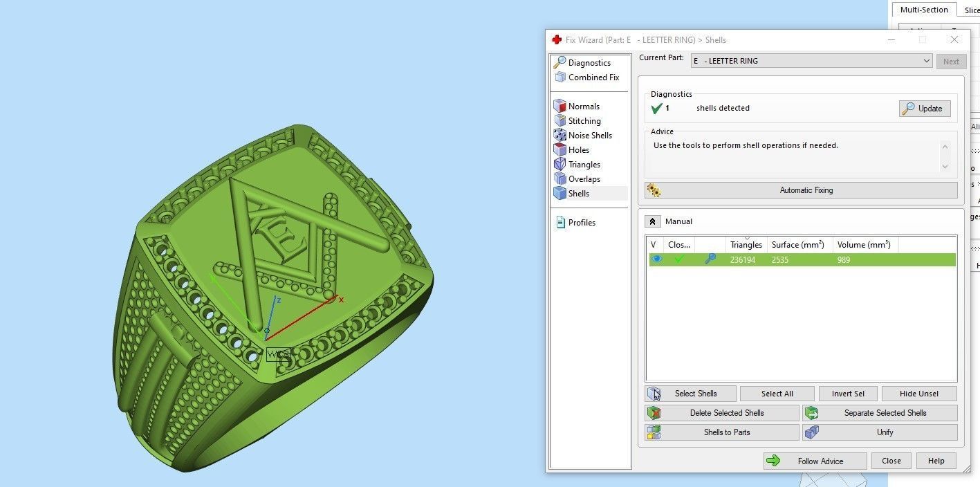Click the shells detected green checkmark

coord(656,109)
